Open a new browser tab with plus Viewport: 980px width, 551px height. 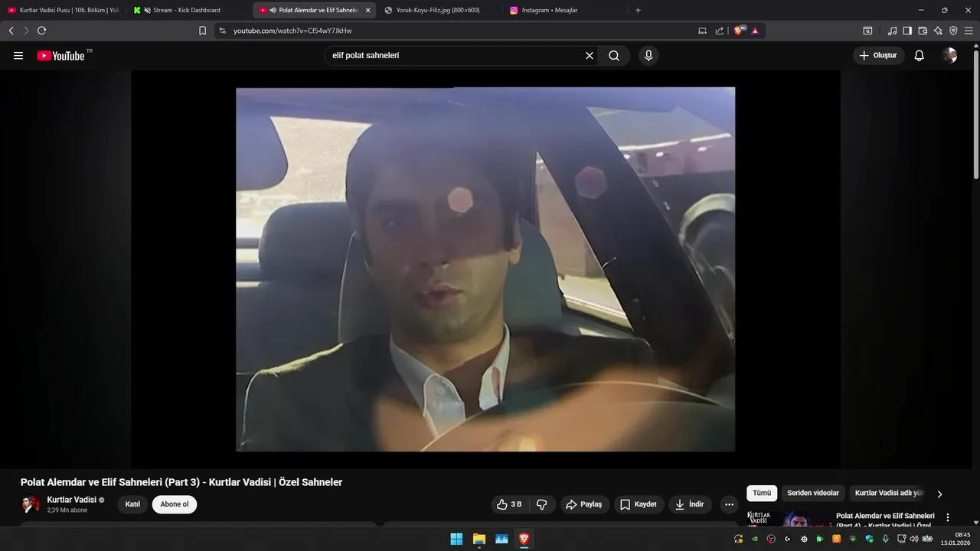[x=638, y=10]
